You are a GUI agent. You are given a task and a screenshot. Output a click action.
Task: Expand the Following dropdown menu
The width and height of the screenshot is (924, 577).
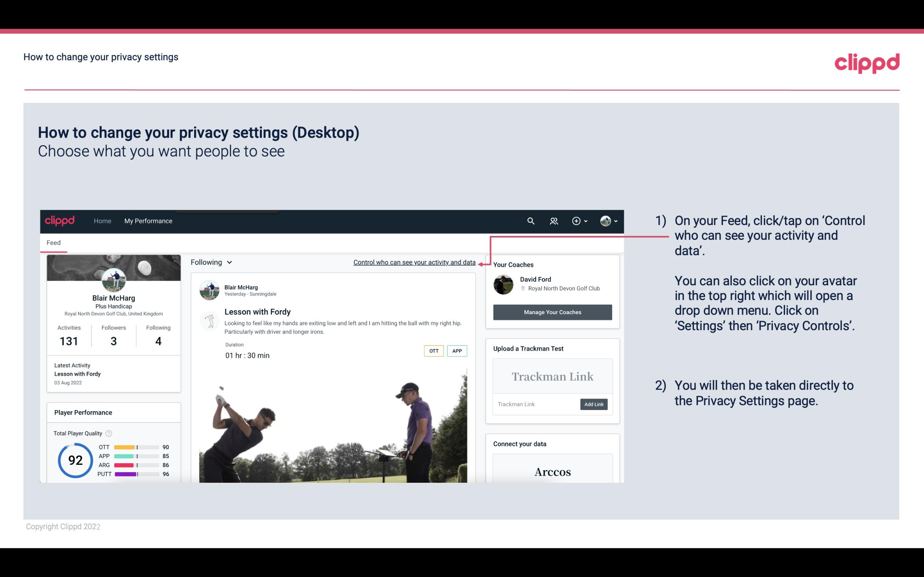(211, 261)
